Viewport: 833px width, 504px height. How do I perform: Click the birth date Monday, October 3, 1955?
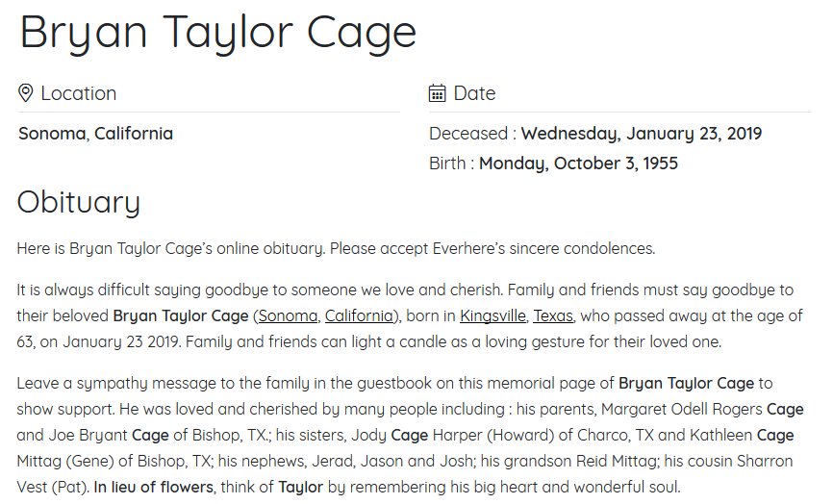click(578, 164)
